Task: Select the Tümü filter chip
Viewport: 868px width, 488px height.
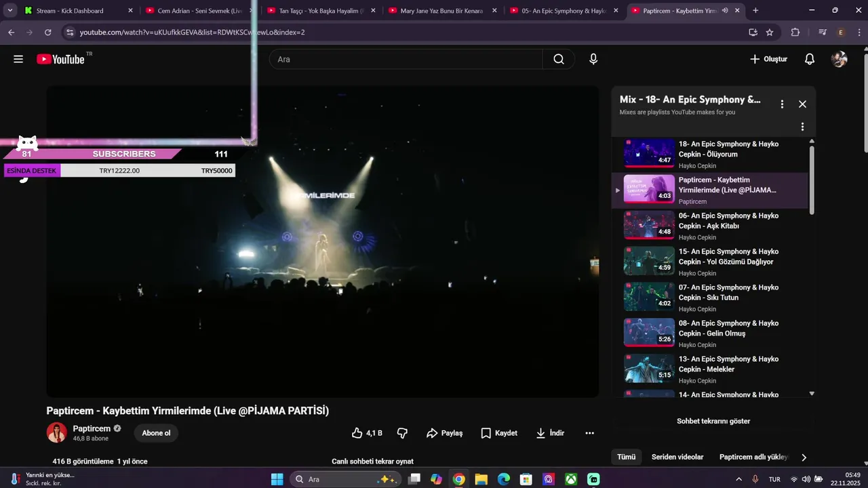Action: [626, 457]
